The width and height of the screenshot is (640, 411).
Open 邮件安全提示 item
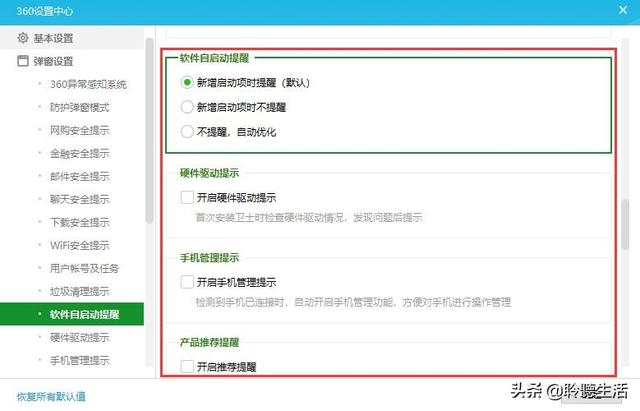point(80,176)
